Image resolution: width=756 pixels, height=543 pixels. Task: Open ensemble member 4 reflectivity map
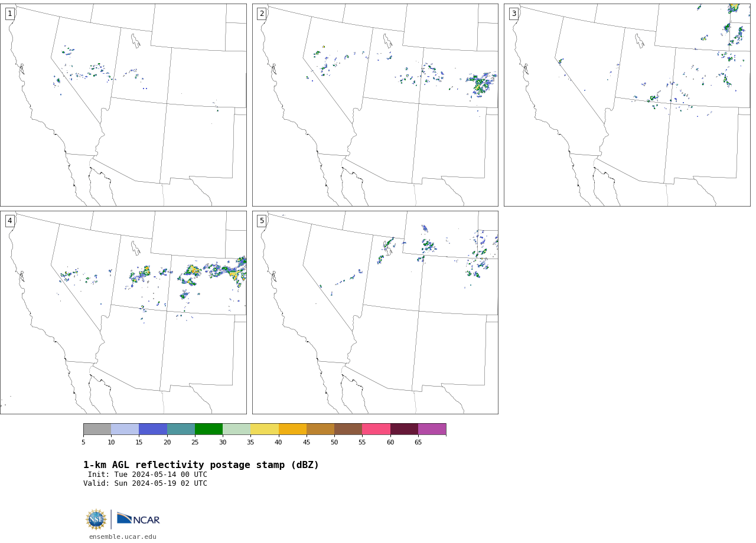[x=123, y=312]
